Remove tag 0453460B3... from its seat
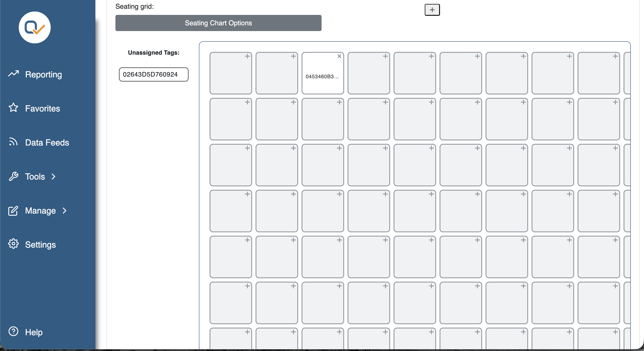This screenshot has width=644, height=351. coord(339,56)
